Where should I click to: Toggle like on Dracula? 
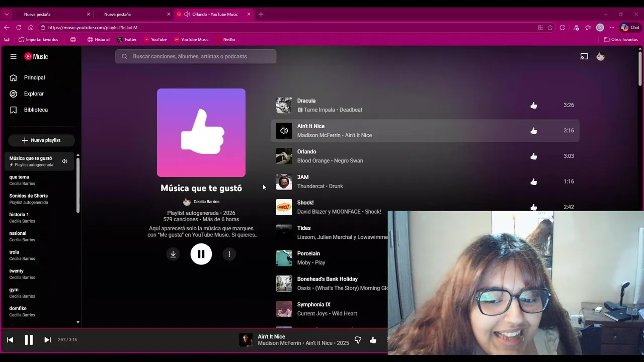[533, 105]
